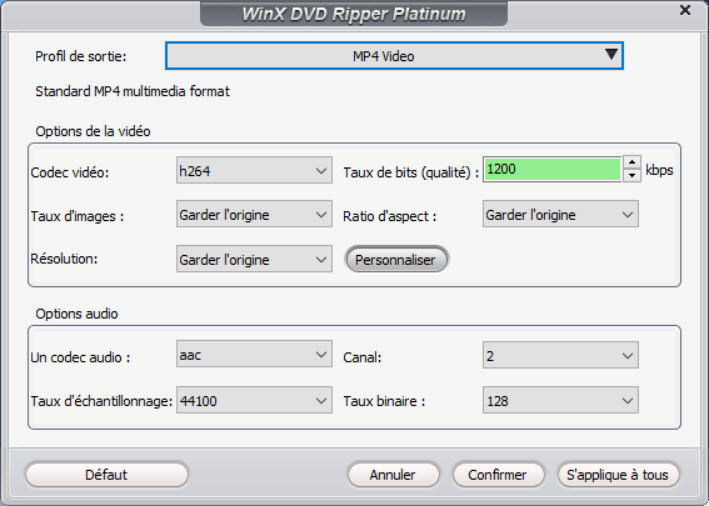Expand the Taux binaire dropdown
Screen dimensions: 709x506
(x=560, y=400)
